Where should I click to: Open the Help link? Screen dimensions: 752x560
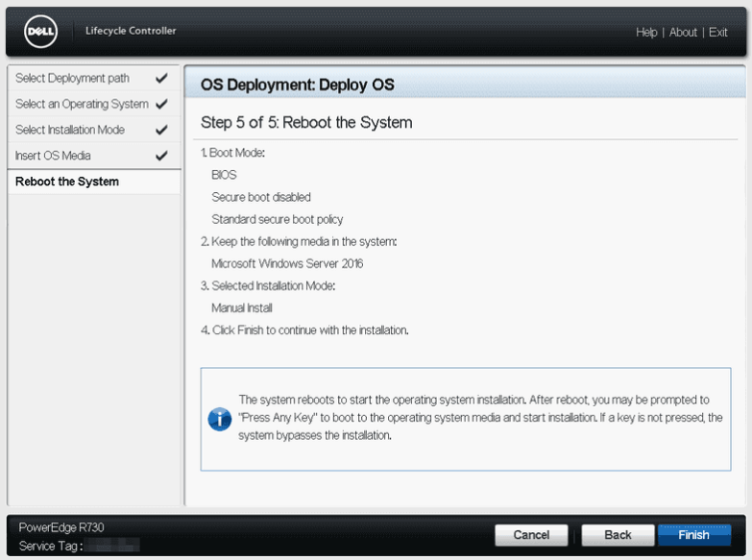(x=646, y=33)
